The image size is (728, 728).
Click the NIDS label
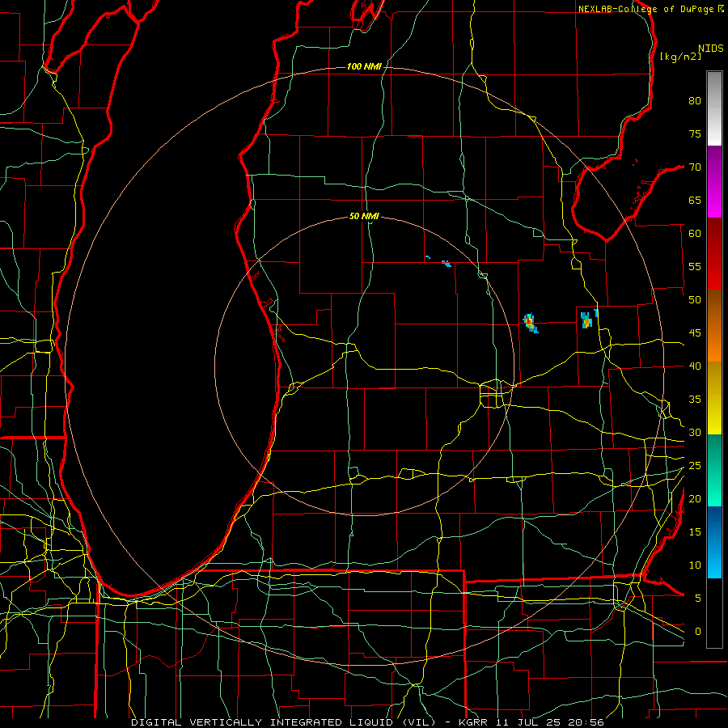[711, 49]
